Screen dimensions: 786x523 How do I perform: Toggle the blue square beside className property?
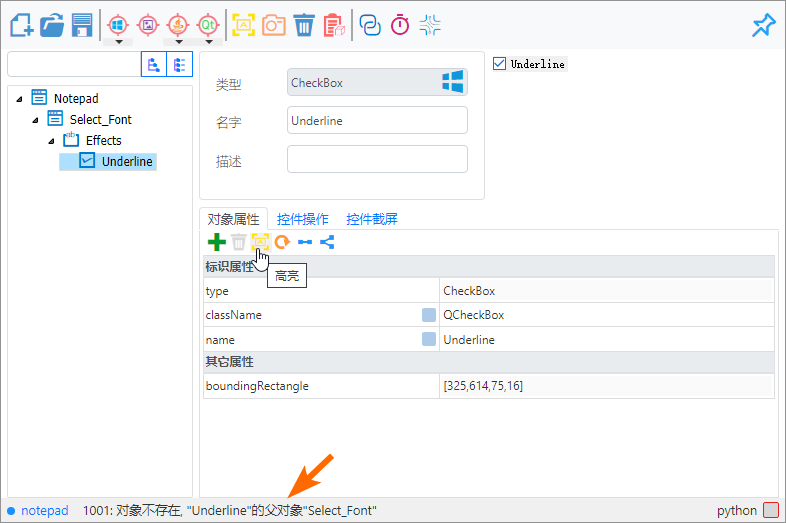[429, 315]
